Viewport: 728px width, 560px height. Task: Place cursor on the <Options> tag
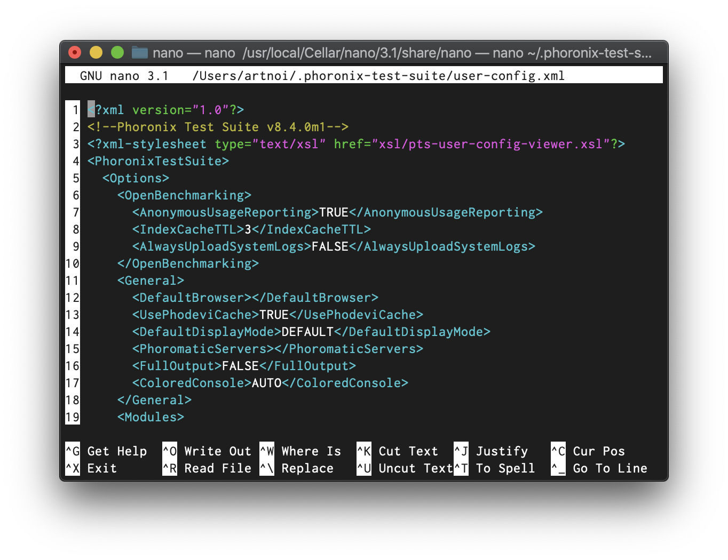pyautogui.click(x=136, y=178)
